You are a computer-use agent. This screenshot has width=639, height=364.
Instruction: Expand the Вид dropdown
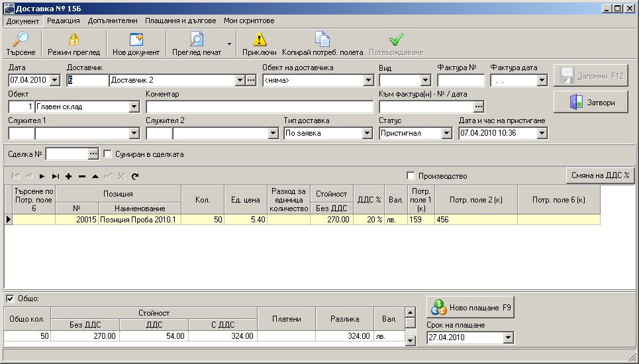[426, 80]
